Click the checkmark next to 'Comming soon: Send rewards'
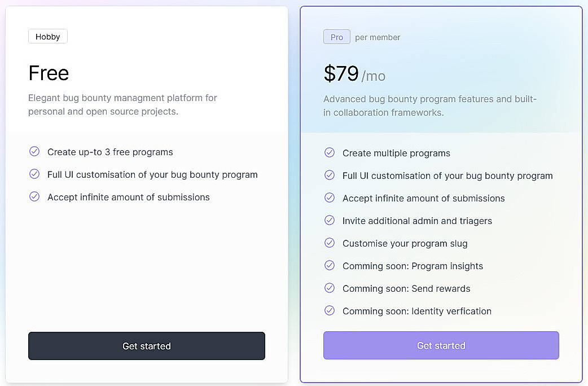Screen dimensions: 588x386 pyautogui.click(x=330, y=288)
